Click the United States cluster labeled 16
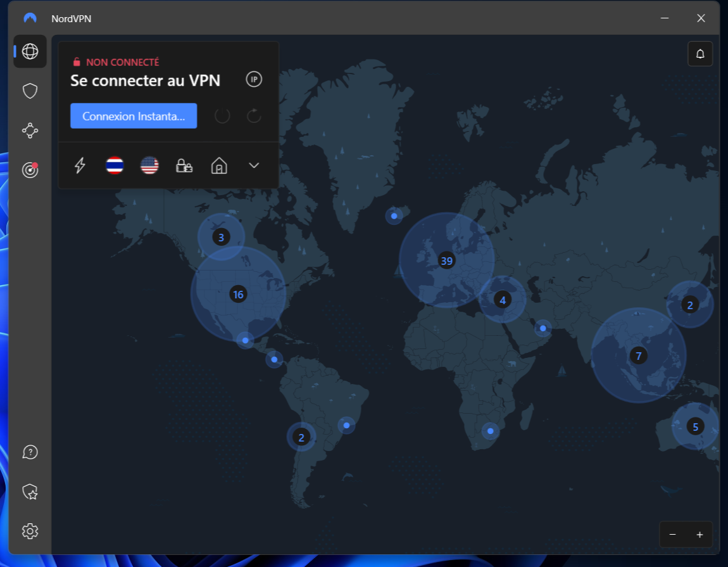The width and height of the screenshot is (728, 567). click(238, 294)
